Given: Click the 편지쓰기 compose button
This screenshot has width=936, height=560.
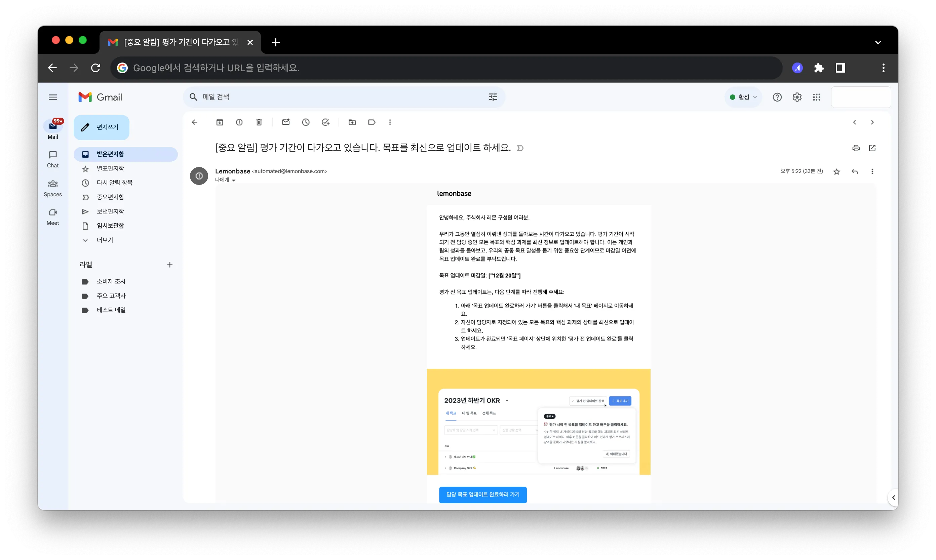Looking at the screenshot, I should 102,127.
